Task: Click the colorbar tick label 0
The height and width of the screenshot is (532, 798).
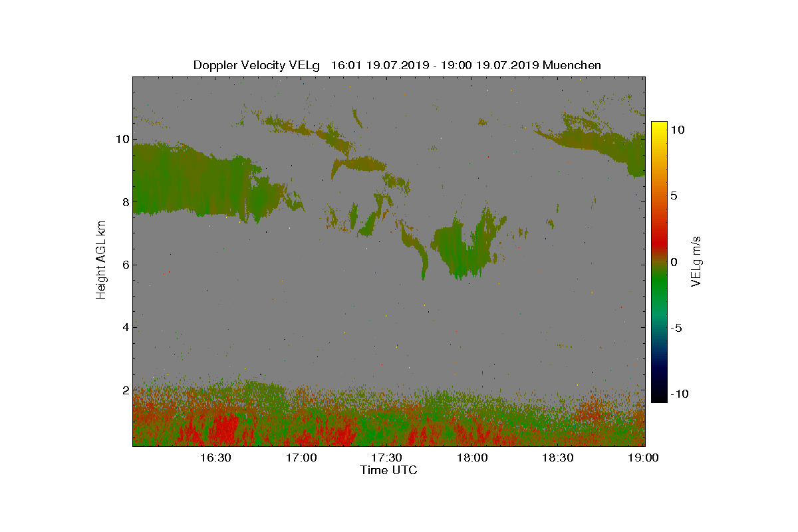Action: 674,262
